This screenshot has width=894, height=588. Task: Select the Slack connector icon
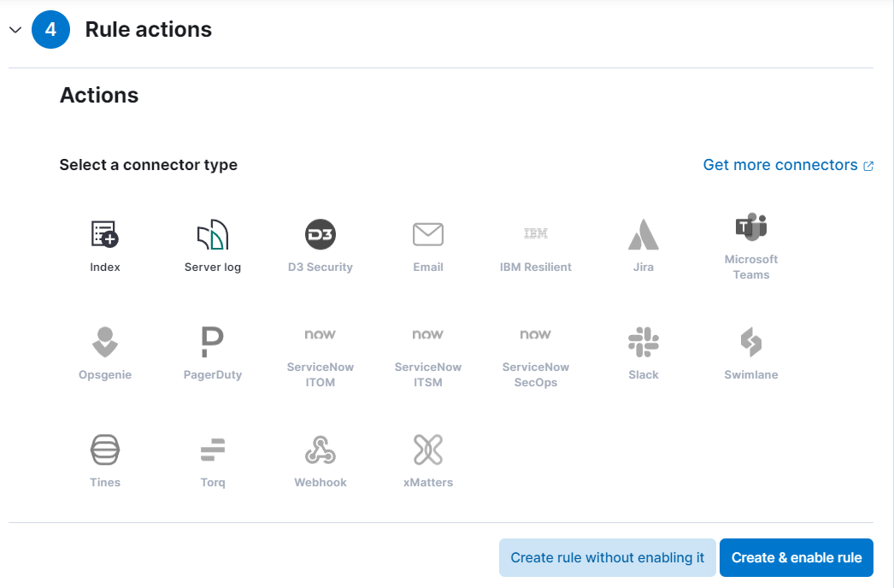coord(644,342)
